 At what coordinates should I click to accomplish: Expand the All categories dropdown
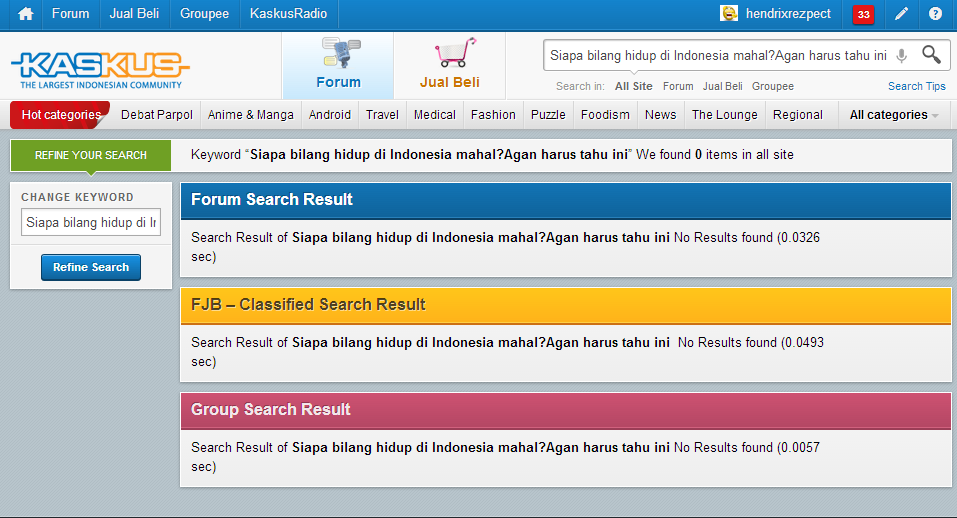[894, 115]
